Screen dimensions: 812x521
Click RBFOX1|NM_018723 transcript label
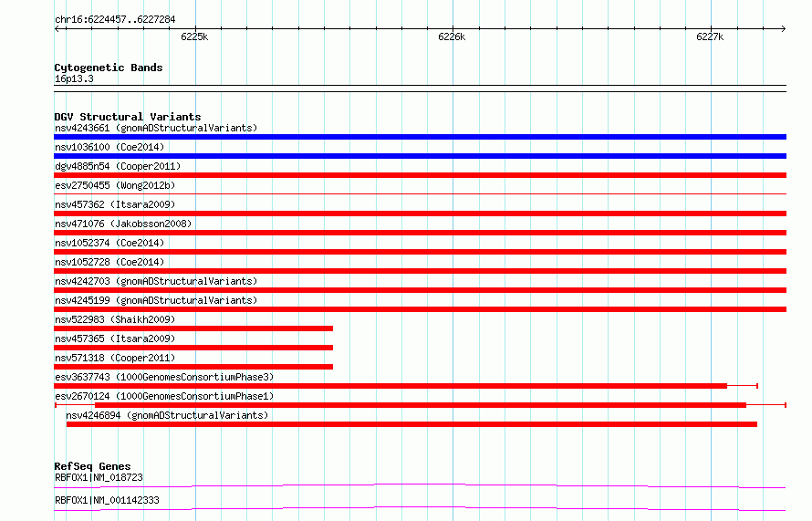(99, 477)
